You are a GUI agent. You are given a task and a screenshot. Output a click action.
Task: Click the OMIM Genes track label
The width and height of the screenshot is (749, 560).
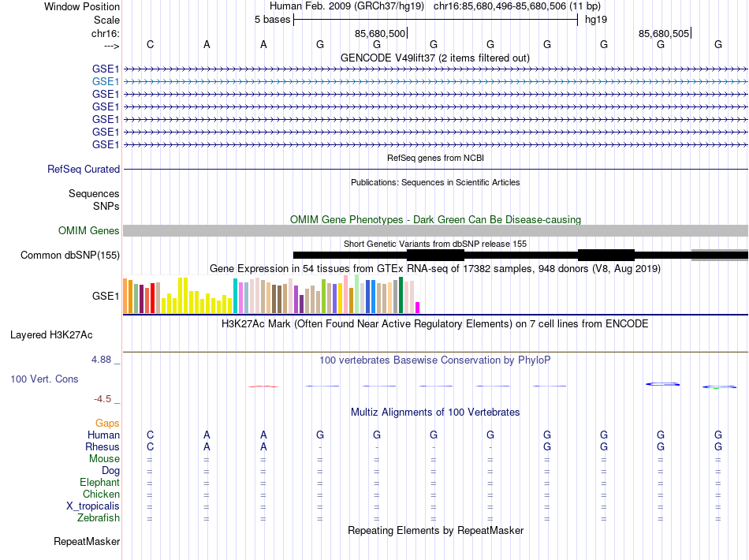click(88, 231)
